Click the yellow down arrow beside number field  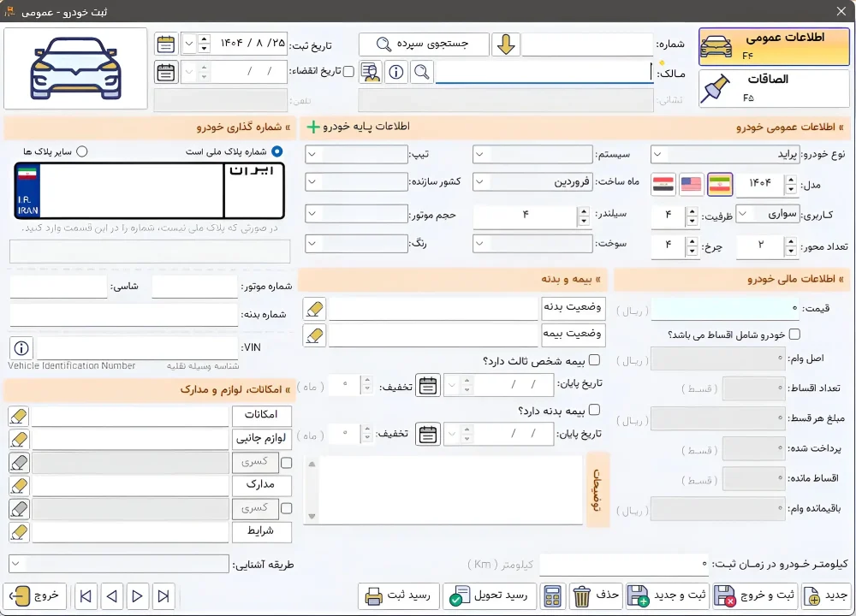pyautogui.click(x=506, y=44)
